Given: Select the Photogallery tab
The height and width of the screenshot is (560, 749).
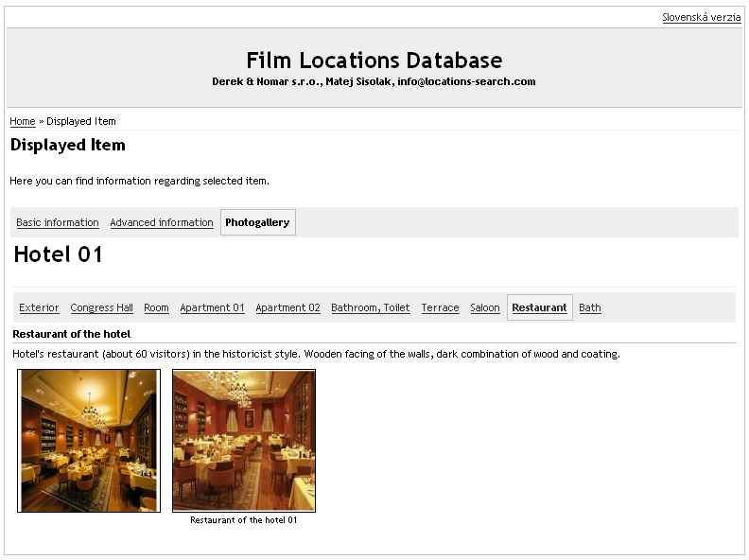Looking at the screenshot, I should (x=257, y=222).
